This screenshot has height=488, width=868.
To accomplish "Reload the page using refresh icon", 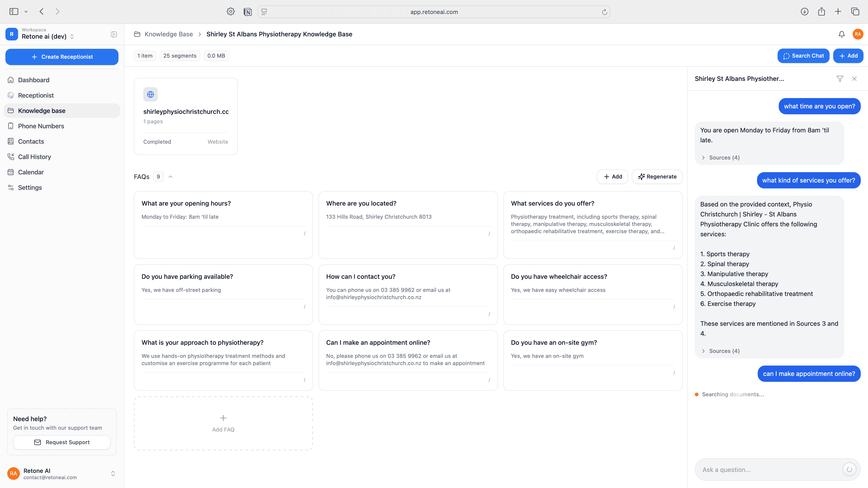I will click(604, 12).
